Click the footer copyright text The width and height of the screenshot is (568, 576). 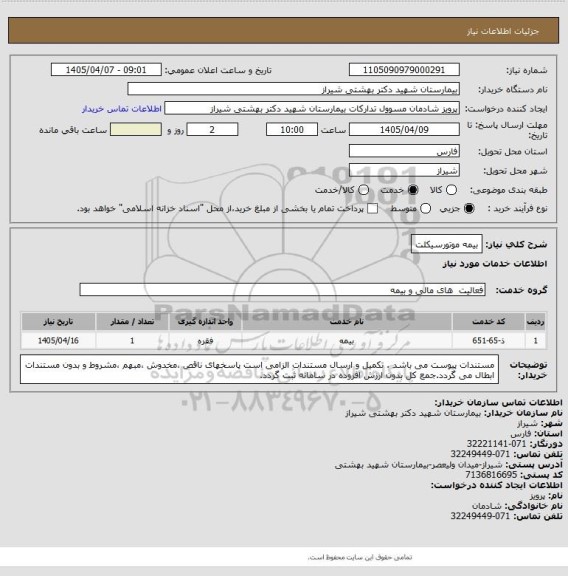360,558
